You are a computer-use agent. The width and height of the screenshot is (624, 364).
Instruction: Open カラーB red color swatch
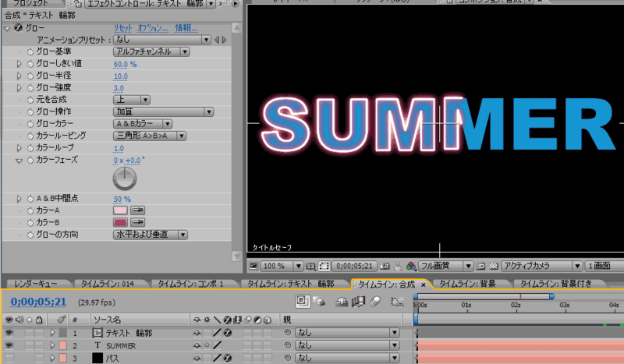coord(120,222)
